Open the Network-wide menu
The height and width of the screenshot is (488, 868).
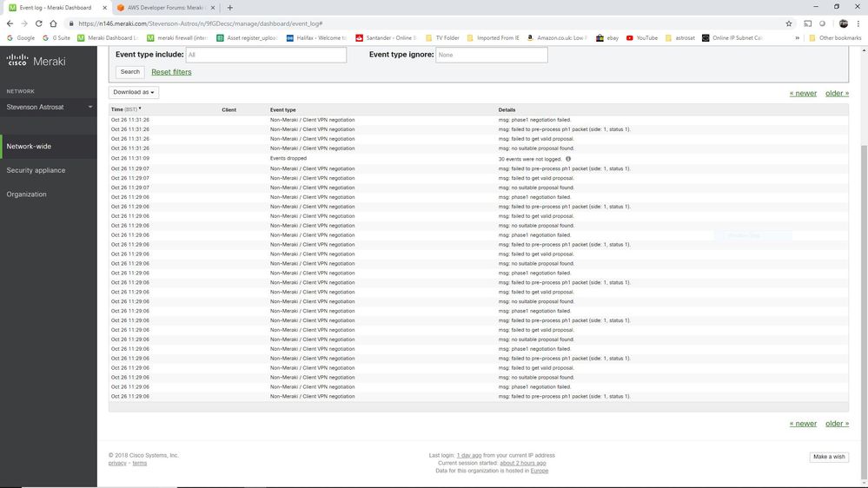pyautogui.click(x=49, y=147)
